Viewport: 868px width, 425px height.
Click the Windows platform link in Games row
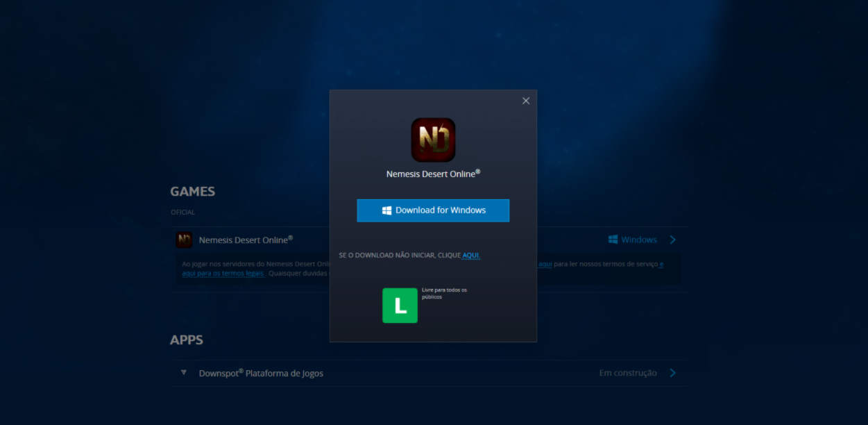click(633, 240)
